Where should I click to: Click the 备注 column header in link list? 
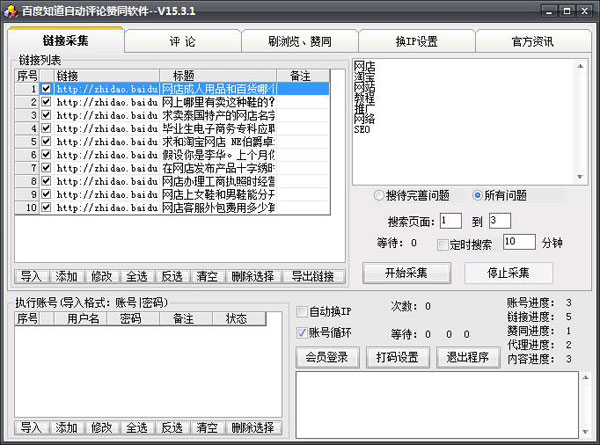pyautogui.click(x=303, y=76)
